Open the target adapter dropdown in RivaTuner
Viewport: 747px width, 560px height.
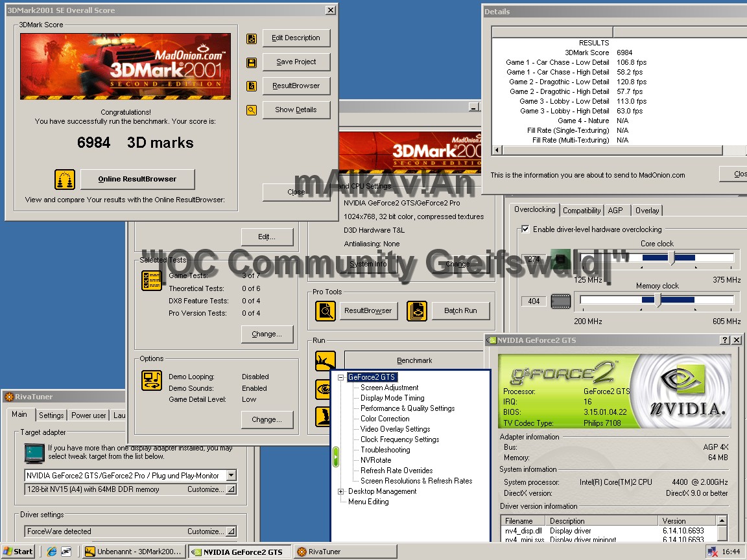point(231,475)
